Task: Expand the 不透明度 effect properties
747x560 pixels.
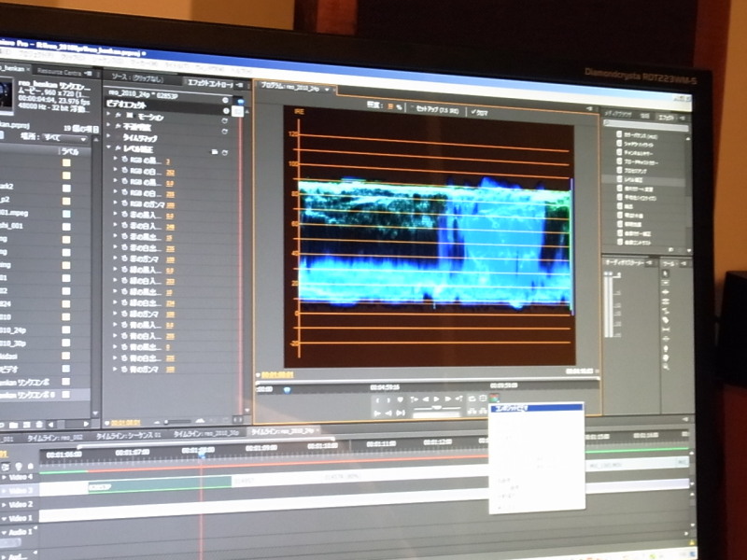Action: coord(109,125)
